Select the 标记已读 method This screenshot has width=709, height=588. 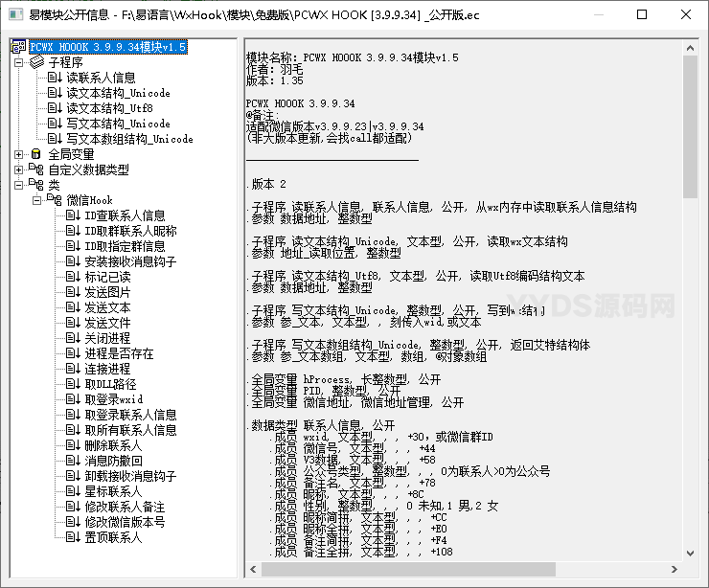pyautogui.click(x=107, y=277)
